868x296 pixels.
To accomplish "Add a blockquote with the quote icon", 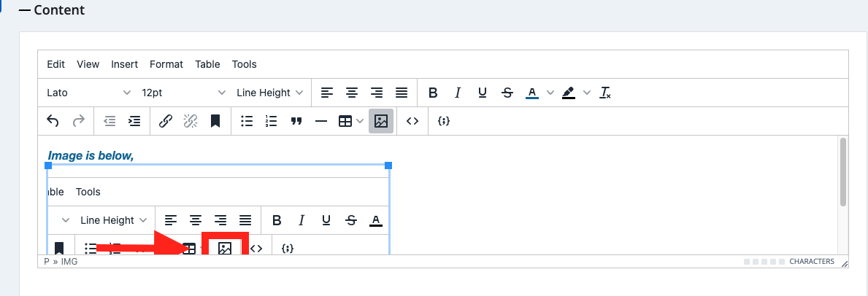I will [296, 122].
